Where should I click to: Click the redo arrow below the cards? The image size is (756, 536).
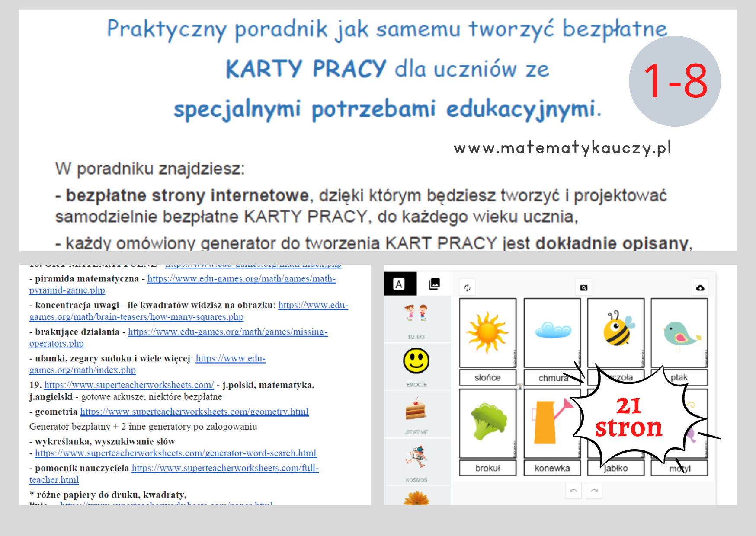click(x=594, y=491)
